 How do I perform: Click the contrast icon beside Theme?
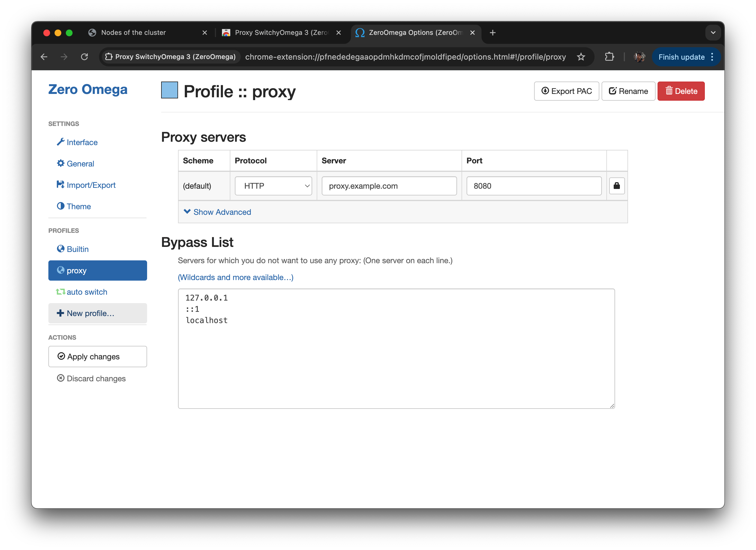(60, 206)
